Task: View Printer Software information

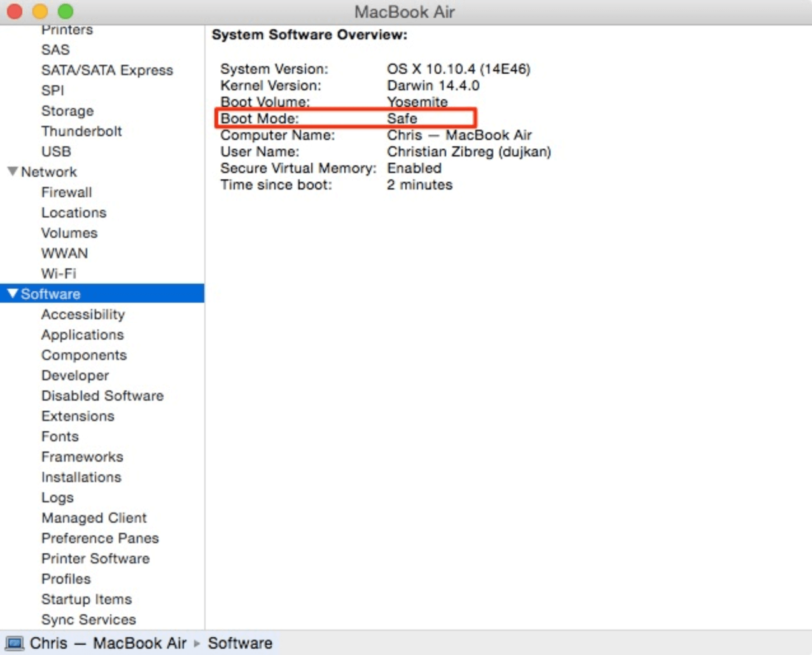Action: (95, 558)
